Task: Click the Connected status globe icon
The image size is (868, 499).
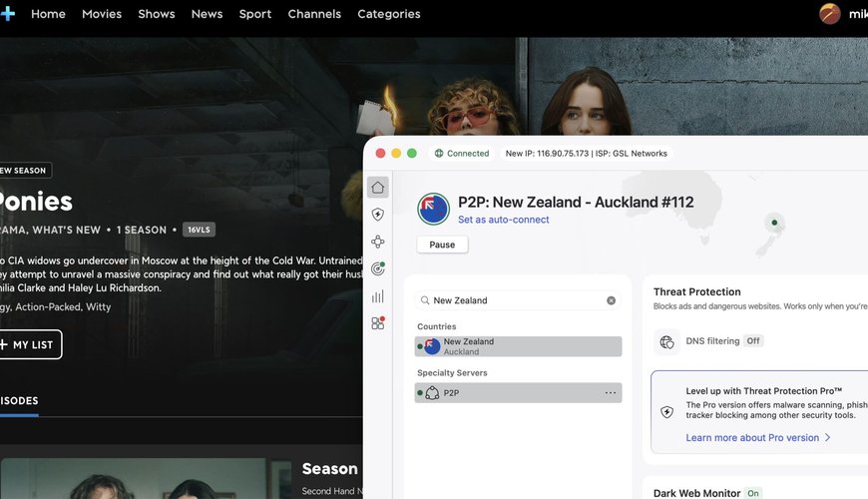Action: click(x=438, y=154)
